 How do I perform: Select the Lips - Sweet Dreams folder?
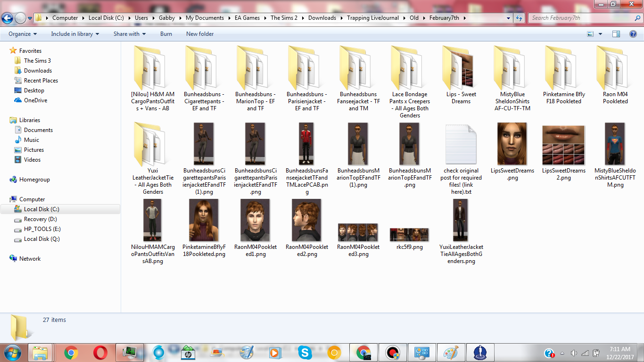coord(461,75)
